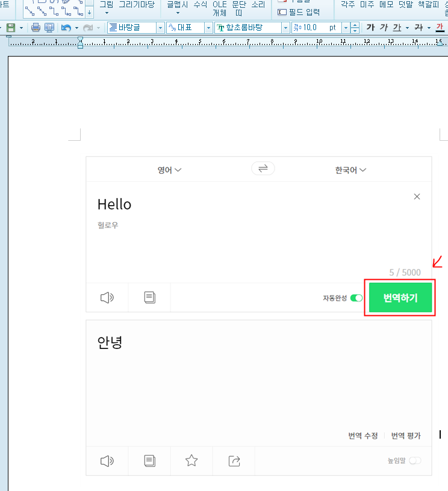This screenshot has height=491, width=448.
Task: Toggle bold 가 formatting
Action: point(370,28)
